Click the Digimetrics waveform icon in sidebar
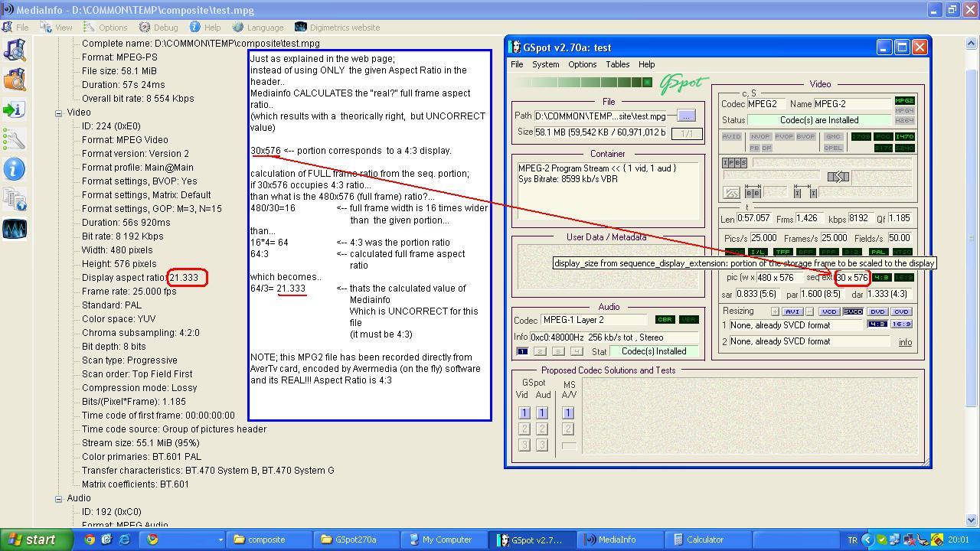 coord(15,229)
